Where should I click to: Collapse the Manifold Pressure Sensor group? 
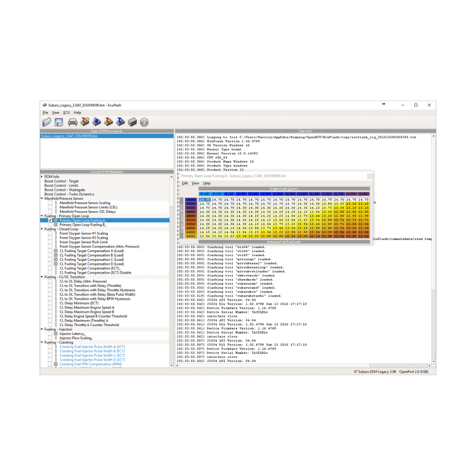pos(42,199)
